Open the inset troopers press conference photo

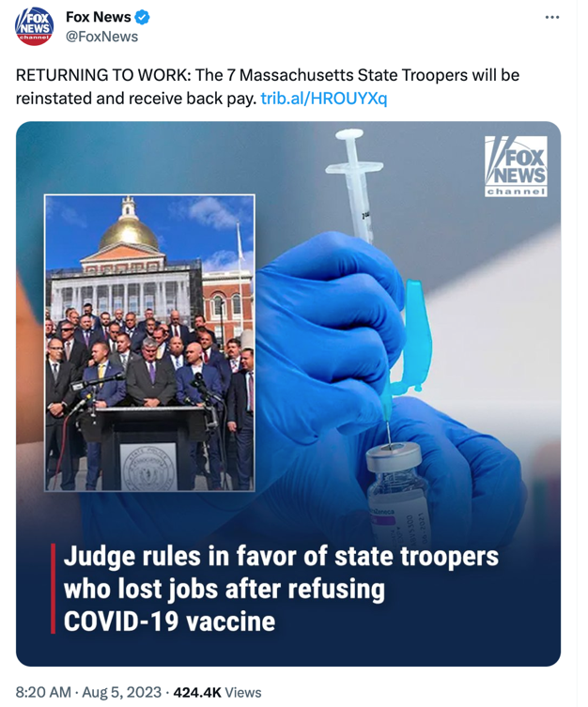(149, 343)
